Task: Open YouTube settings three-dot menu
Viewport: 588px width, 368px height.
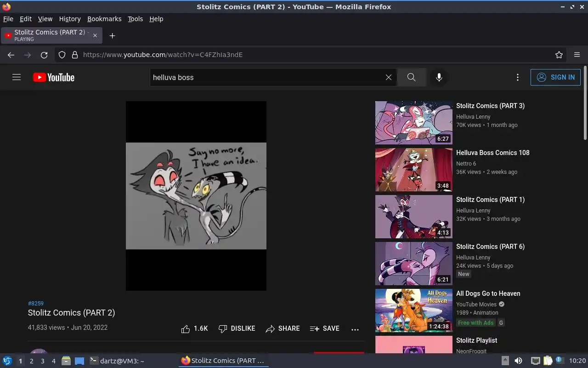Action: tap(518, 77)
